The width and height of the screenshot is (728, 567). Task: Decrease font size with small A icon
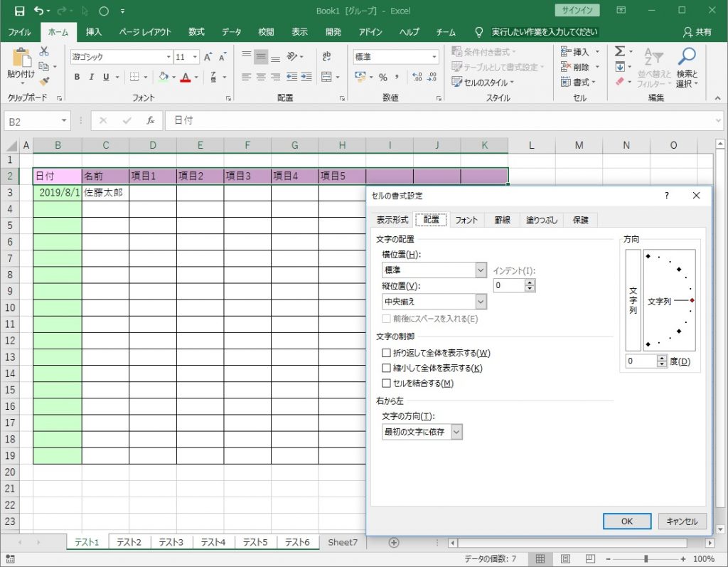[223, 57]
